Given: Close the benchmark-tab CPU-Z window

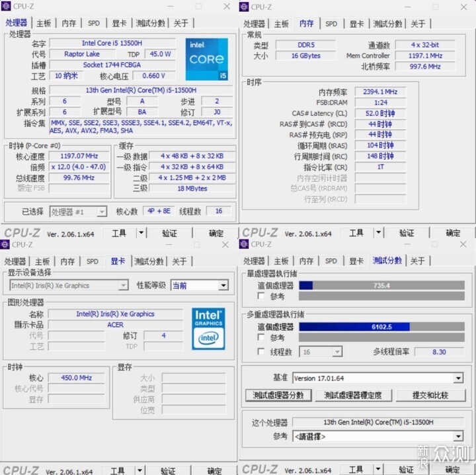Looking at the screenshot, I should pos(463,244).
